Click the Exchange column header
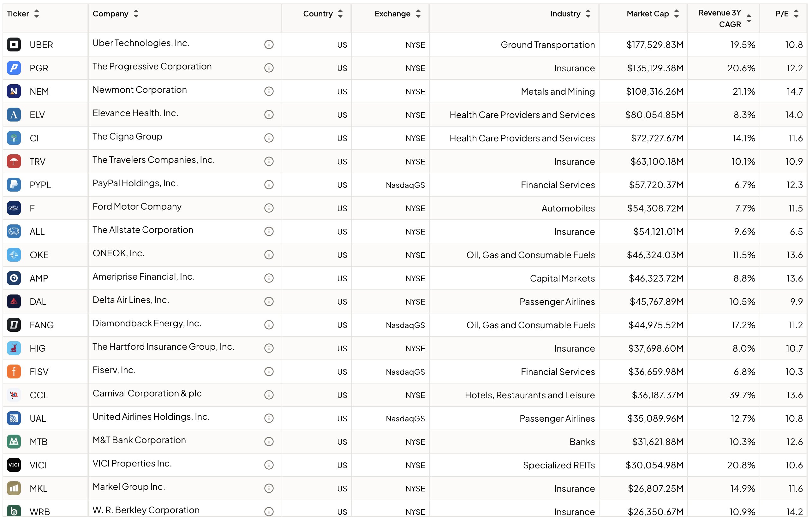 click(x=392, y=14)
